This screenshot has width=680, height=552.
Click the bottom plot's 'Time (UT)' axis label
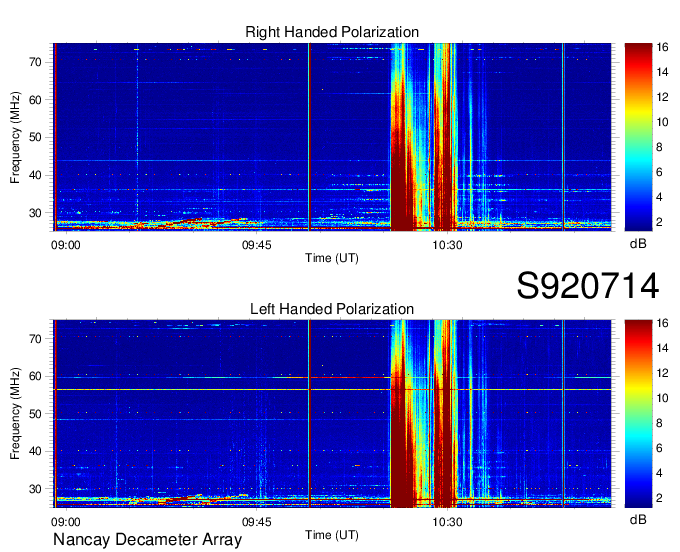point(332,535)
